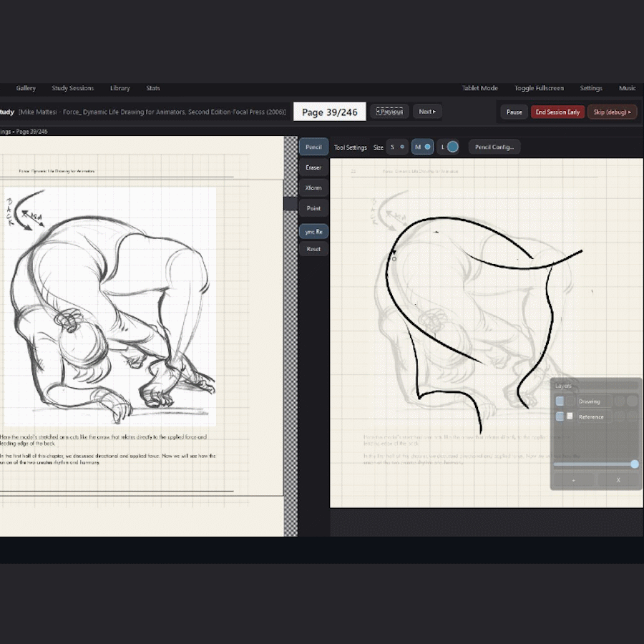Screen dimensions: 644x644
Task: Toggle visibility of the Drawing layer
Action: [560, 401]
